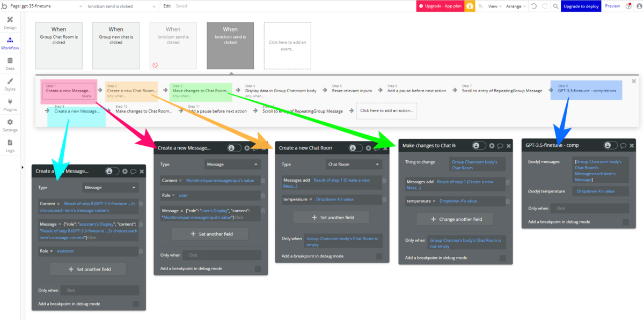
Task: Open the IonicIcon send is clicked dropdown
Action: tap(121, 6)
